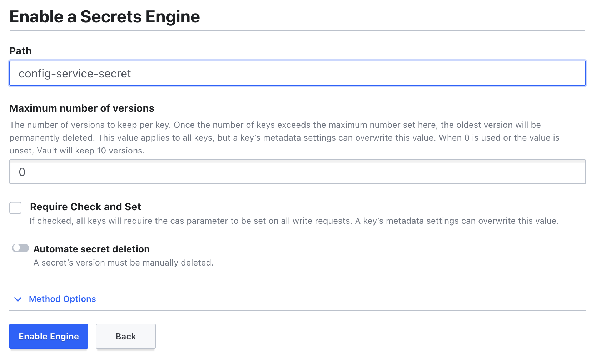Click the Require Check and Set label

coord(85,207)
